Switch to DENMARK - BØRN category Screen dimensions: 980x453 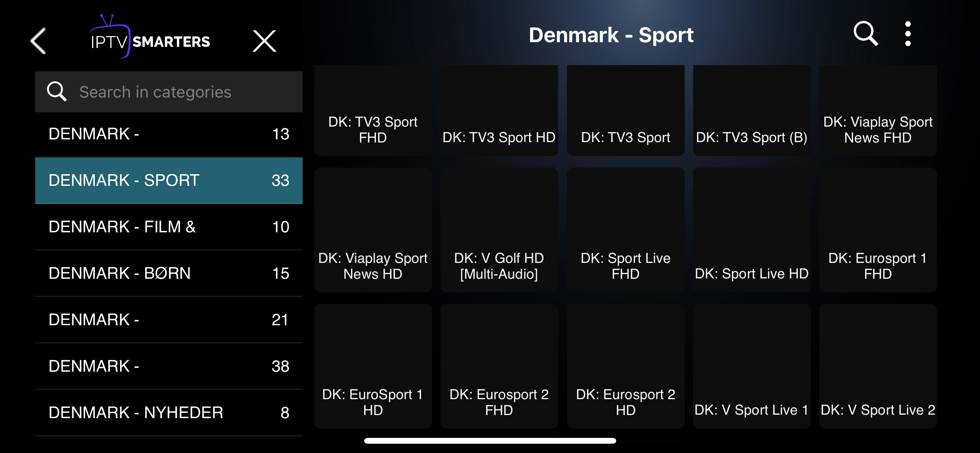[x=169, y=273]
